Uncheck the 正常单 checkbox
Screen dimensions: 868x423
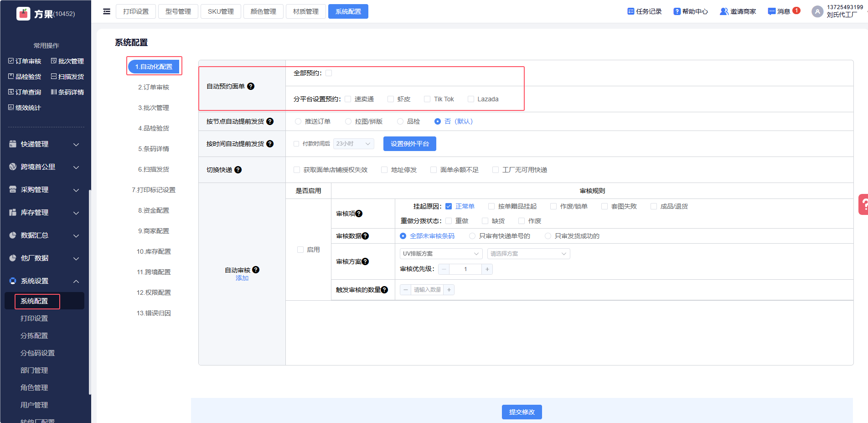pyautogui.click(x=449, y=206)
